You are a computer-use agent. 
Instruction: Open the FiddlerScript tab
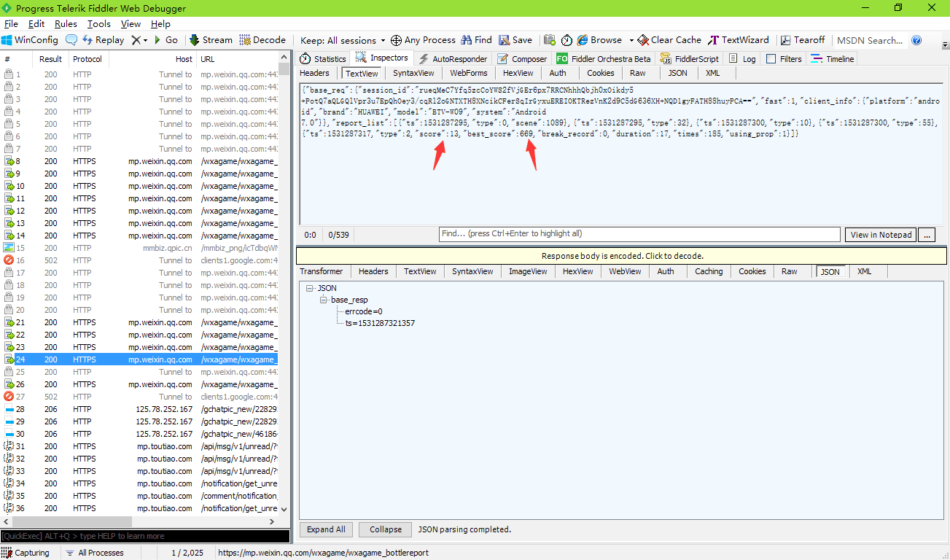(x=690, y=58)
